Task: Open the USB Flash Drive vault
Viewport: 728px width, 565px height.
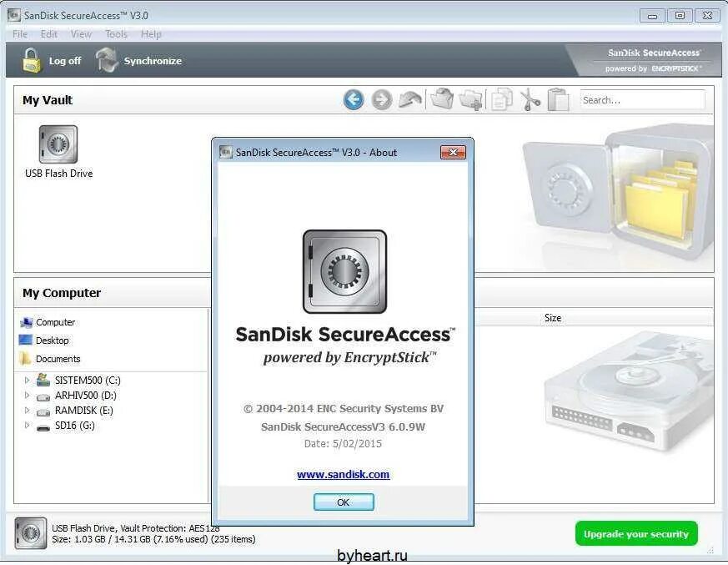Action: [x=58, y=144]
